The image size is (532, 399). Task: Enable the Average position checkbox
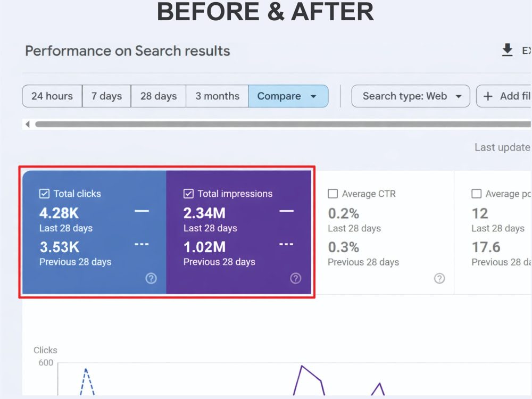click(476, 194)
